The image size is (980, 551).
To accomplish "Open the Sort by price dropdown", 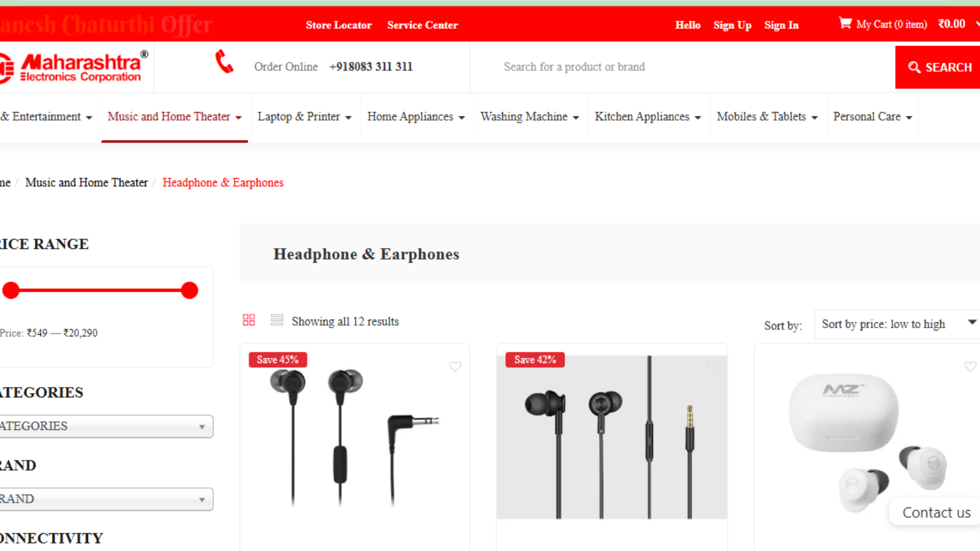I will [897, 324].
